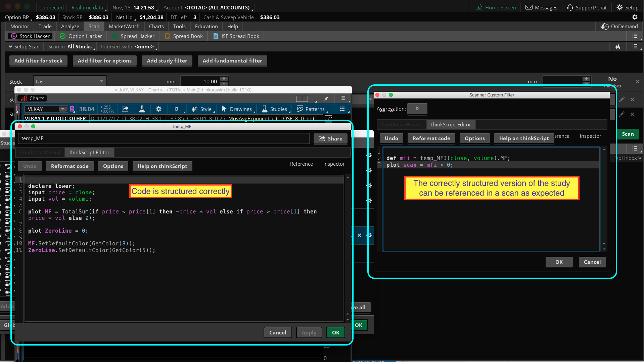Image resolution: width=644 pixels, height=362 pixels.
Task: Open list menu on hacker tabs row
Action: tap(635, 36)
